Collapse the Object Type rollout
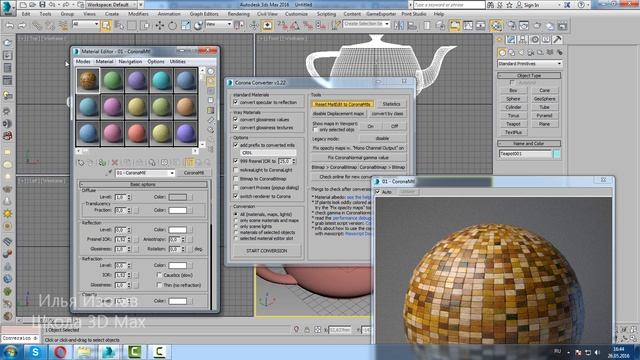Screen dimensions: 640x360 529,76
